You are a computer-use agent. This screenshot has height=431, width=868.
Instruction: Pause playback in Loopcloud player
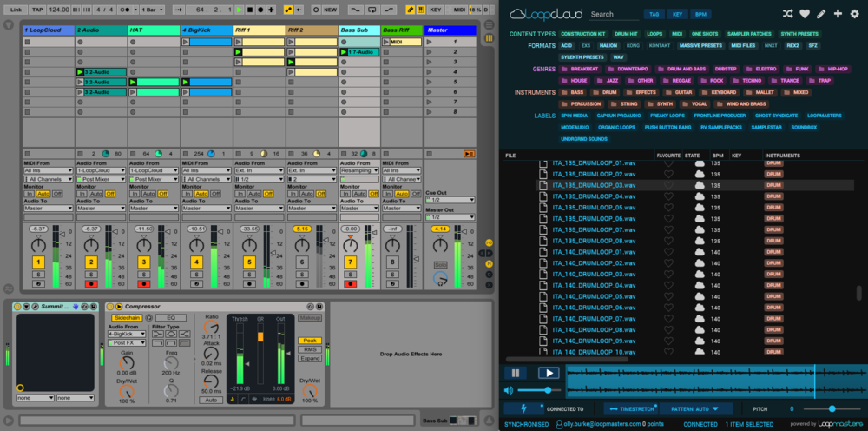(516, 373)
